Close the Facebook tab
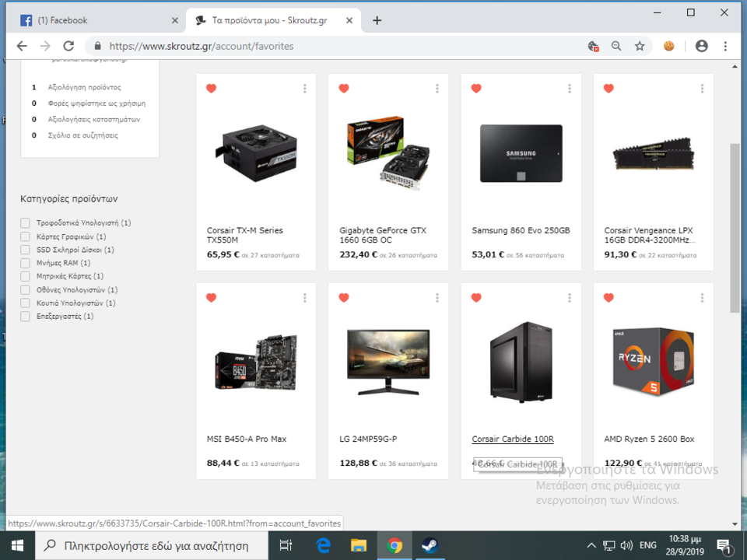 pos(175,20)
